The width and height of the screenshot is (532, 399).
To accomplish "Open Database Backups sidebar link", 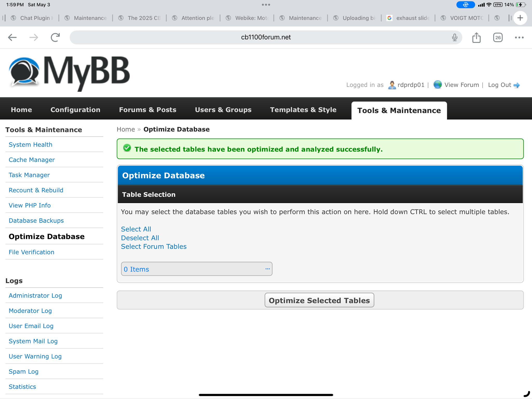I will pos(36,220).
